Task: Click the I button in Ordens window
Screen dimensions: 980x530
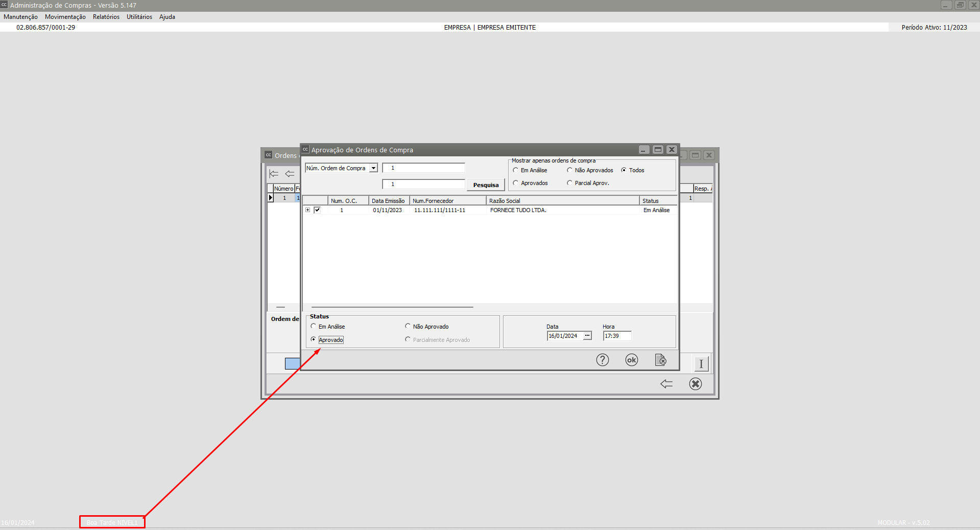Action: (701, 364)
